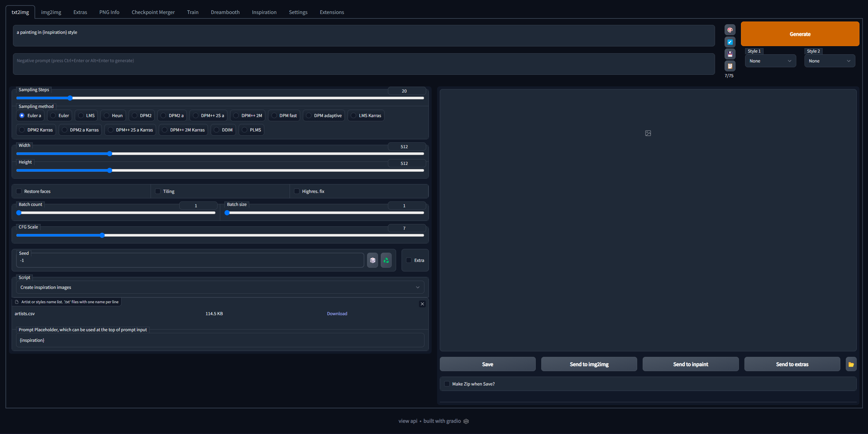The height and width of the screenshot is (434, 868).
Task: Click the clipboard apply style icon
Action: point(730,66)
